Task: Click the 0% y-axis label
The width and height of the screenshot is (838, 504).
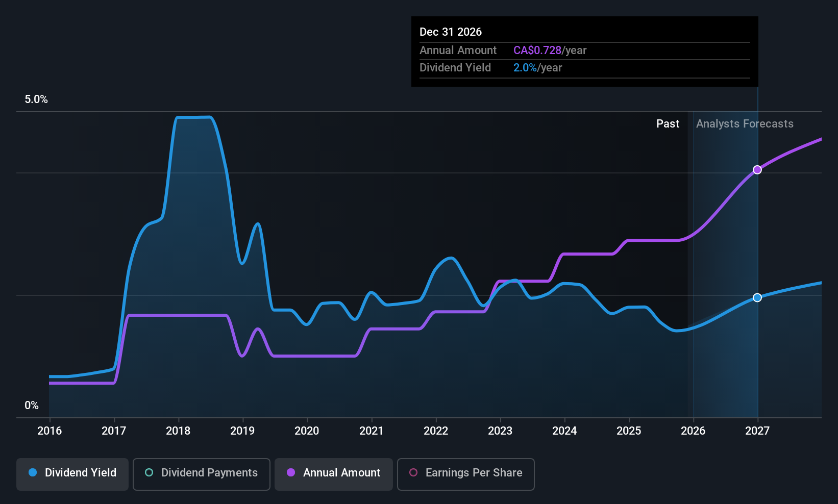Action: 32,406
